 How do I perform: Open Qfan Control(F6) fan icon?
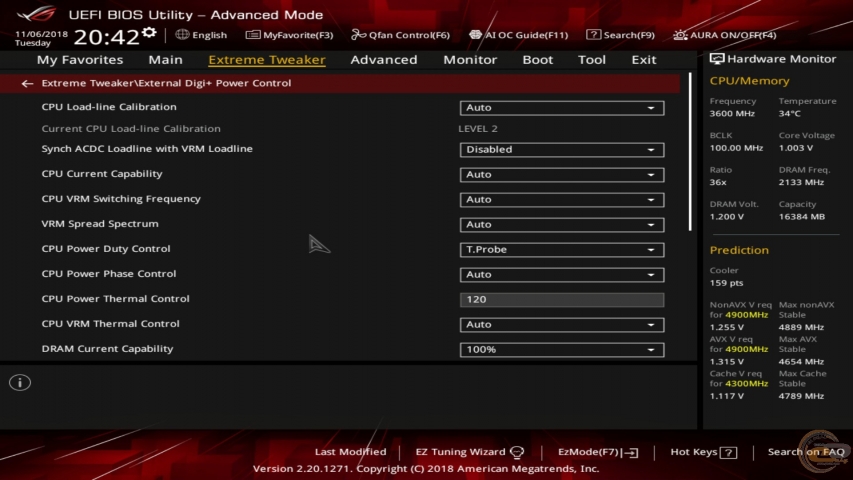pos(358,35)
